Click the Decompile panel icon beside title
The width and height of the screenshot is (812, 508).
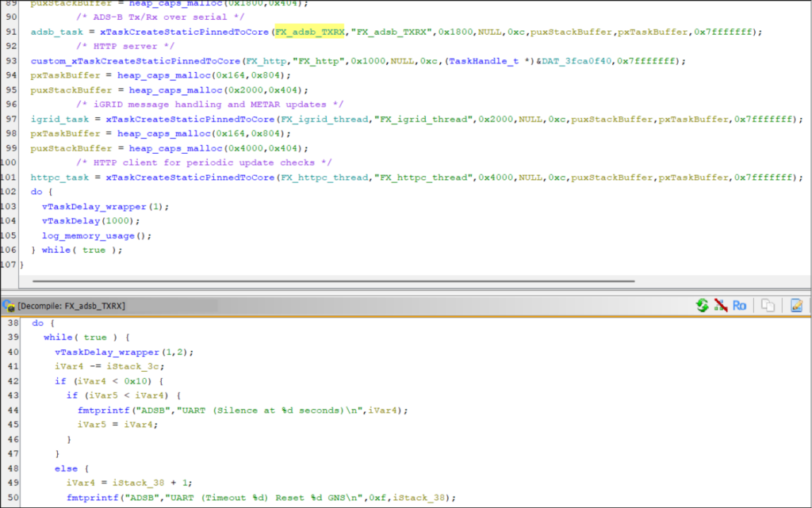9,305
